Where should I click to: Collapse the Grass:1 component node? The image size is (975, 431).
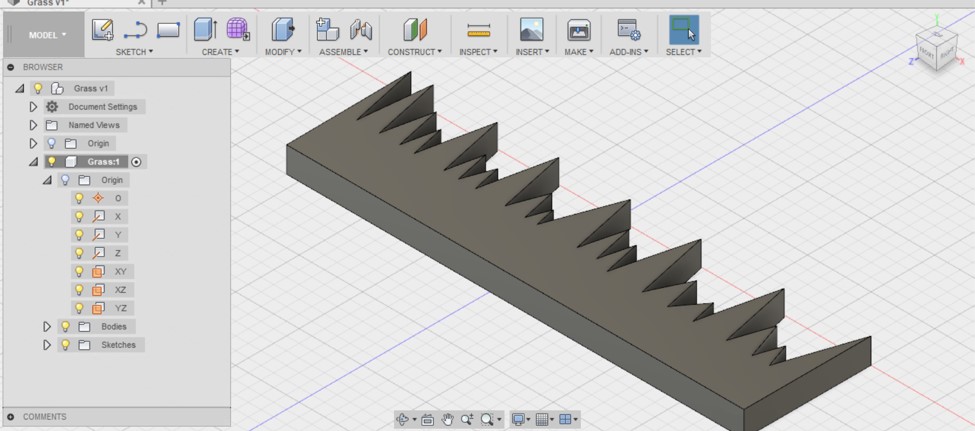click(34, 162)
